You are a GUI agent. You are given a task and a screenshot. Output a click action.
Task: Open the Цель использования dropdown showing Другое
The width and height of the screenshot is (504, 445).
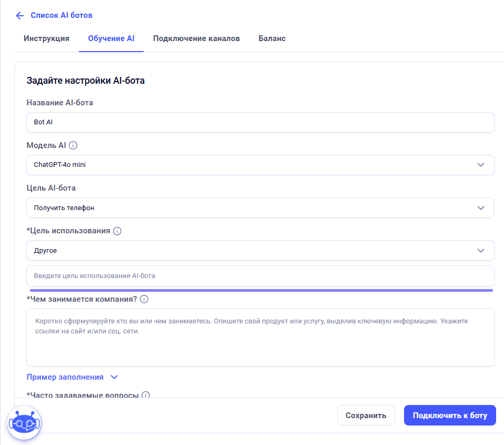click(260, 251)
